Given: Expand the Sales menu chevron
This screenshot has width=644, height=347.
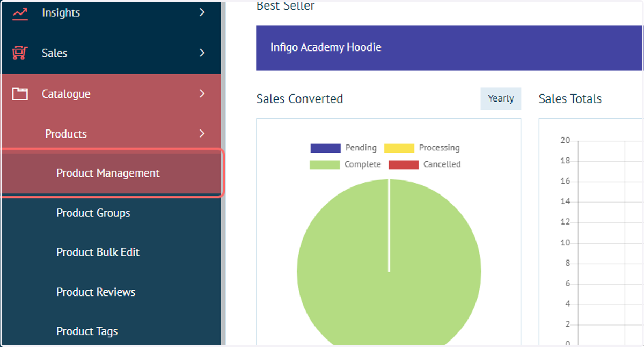Looking at the screenshot, I should tap(202, 53).
